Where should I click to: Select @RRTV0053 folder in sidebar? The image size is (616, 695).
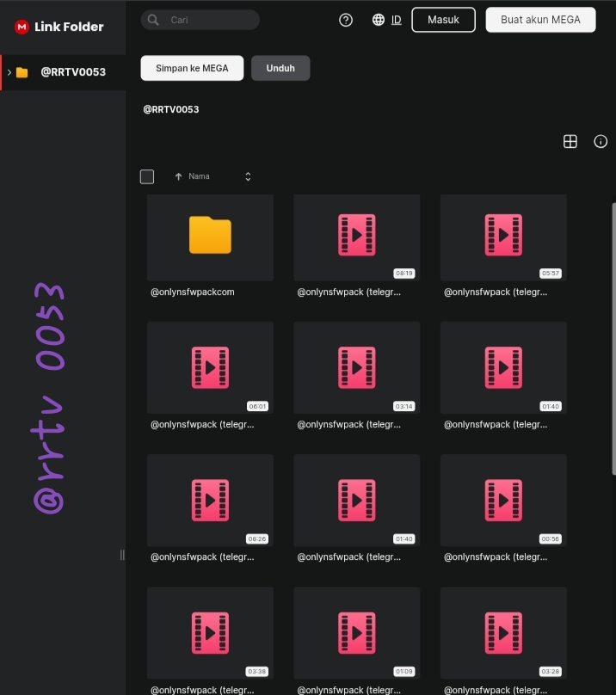point(63,72)
